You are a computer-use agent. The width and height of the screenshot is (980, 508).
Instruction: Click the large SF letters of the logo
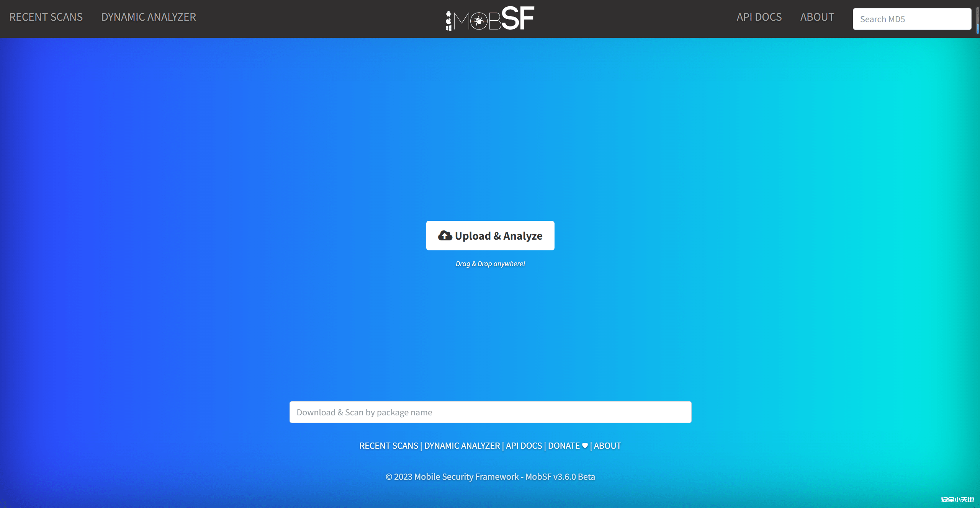coord(517,18)
